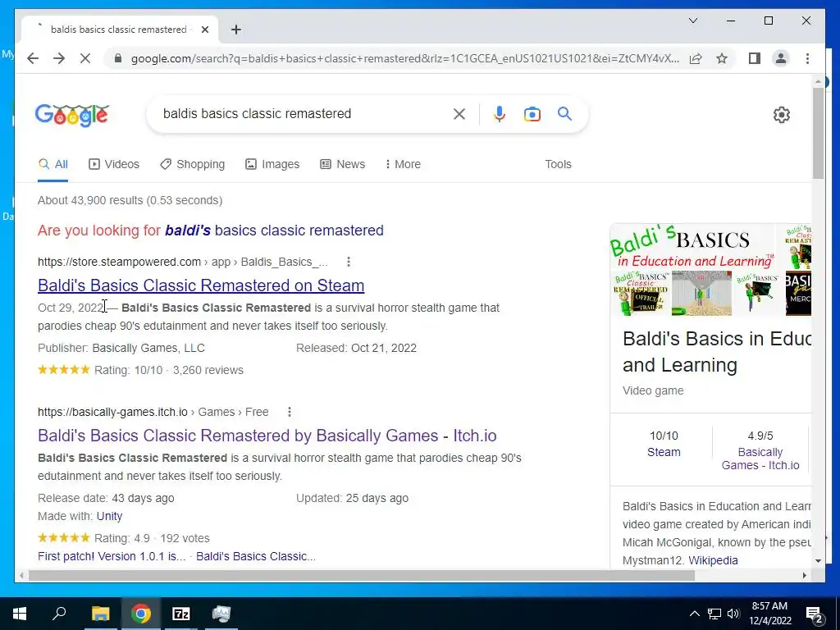Screen dimensions: 840x630
Task: Open options menu for the Steam result
Action: click(x=348, y=262)
